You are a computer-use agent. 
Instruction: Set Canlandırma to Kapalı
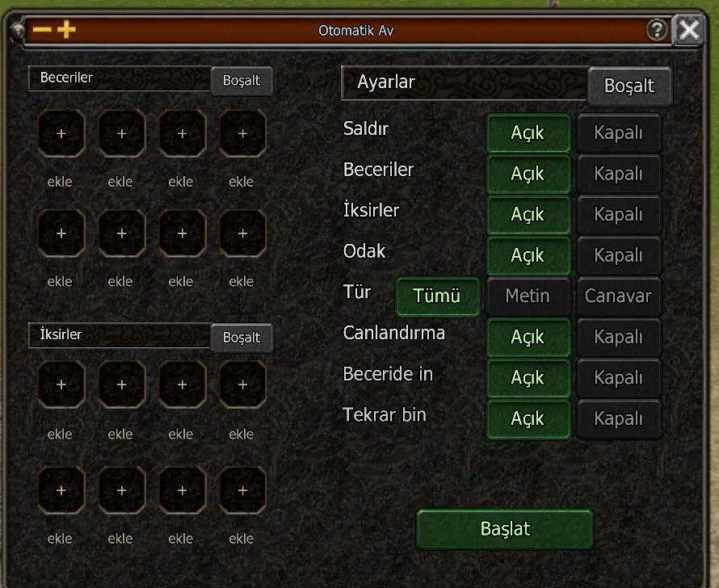[x=619, y=338]
